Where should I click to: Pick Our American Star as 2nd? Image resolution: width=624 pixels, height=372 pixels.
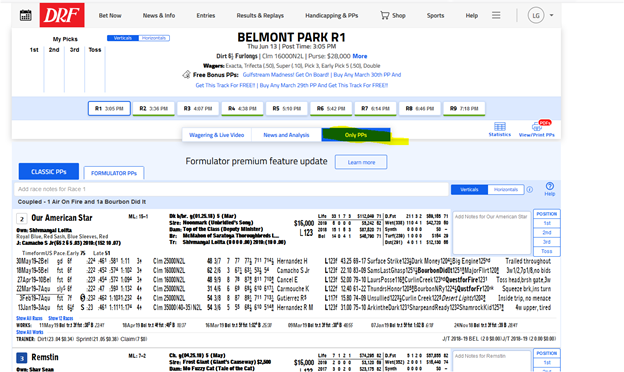click(547, 232)
